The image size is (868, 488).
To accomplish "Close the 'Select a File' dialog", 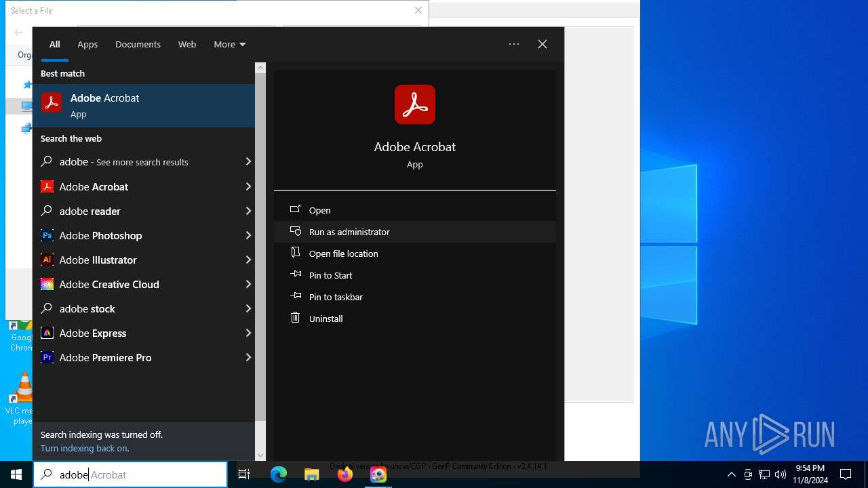I will (418, 10).
